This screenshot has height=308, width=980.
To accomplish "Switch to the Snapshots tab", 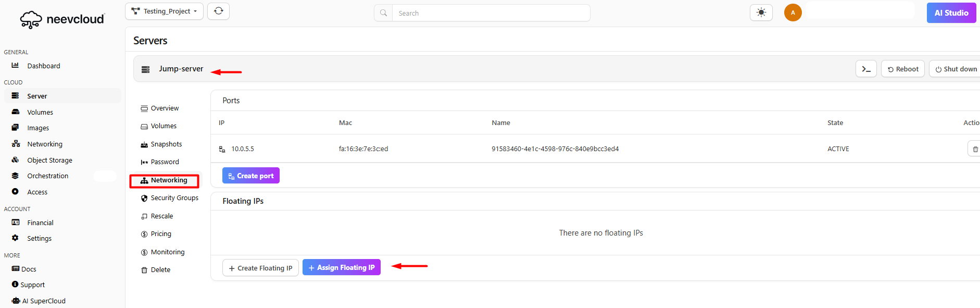I will 166,144.
